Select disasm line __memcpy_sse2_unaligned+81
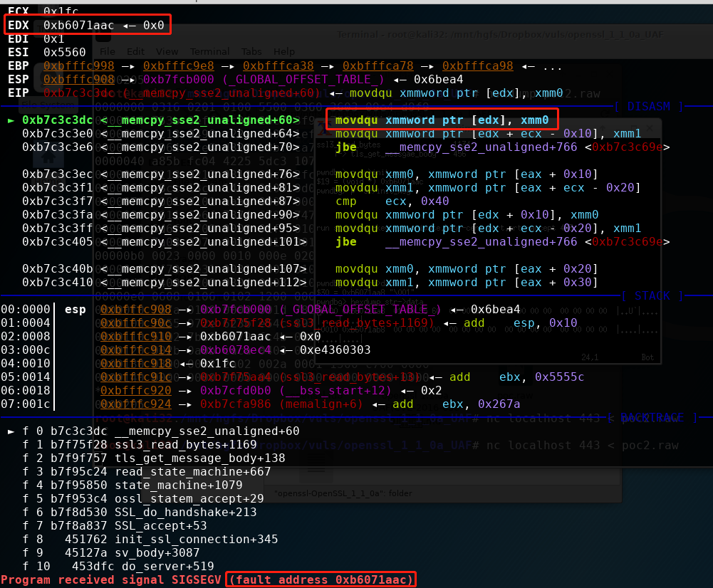713x588 pixels. [161, 188]
